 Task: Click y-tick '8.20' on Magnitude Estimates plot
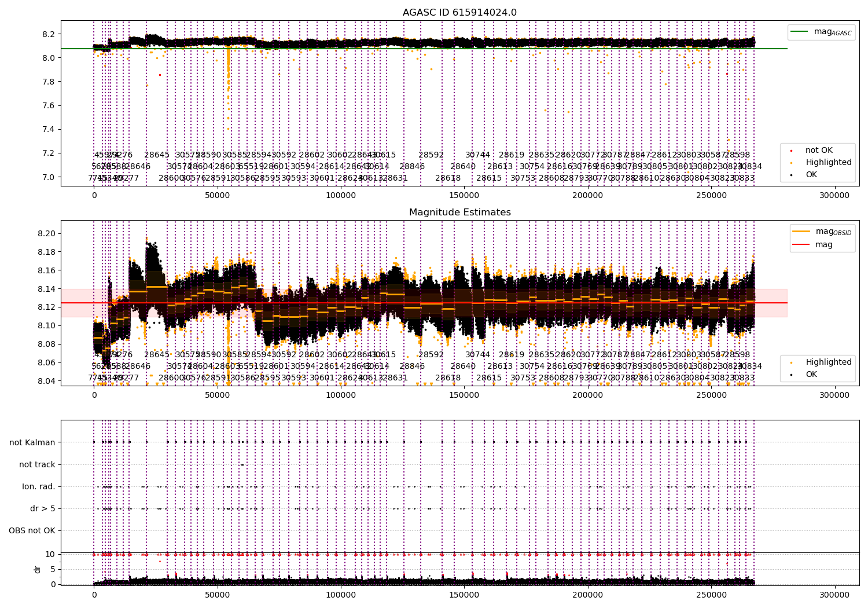(46, 234)
